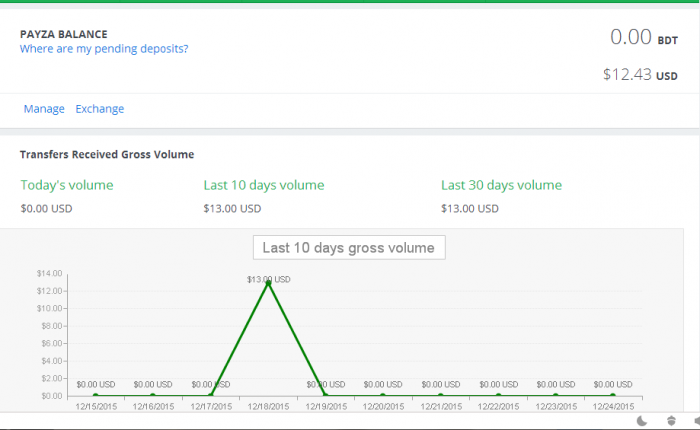Screen dimensions: 700x430
Task: Click the 0.00 BDT balance amount
Action: pos(644,37)
